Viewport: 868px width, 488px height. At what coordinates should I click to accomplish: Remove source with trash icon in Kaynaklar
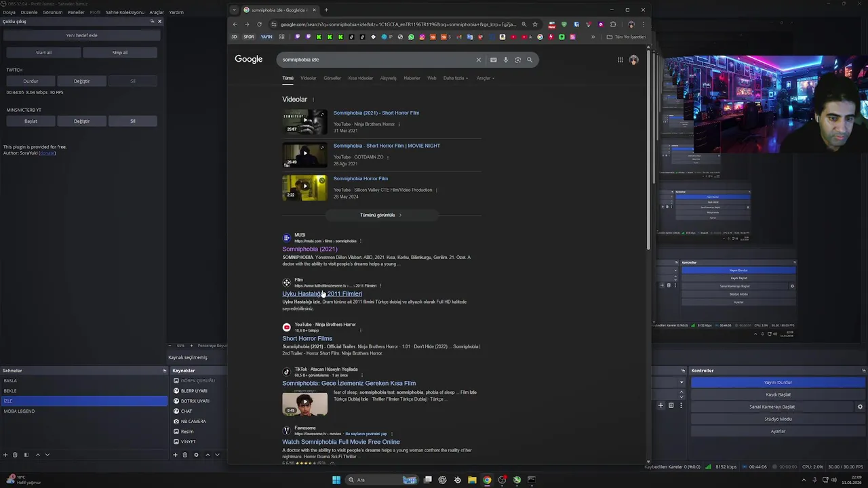click(184, 455)
